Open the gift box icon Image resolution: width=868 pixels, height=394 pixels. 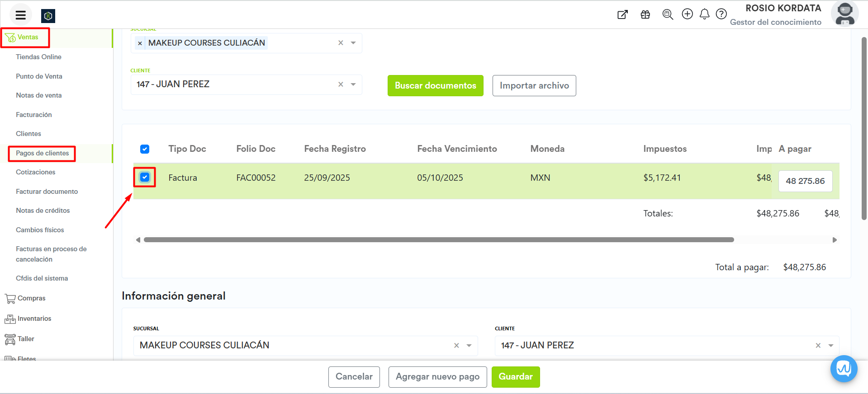tap(645, 14)
